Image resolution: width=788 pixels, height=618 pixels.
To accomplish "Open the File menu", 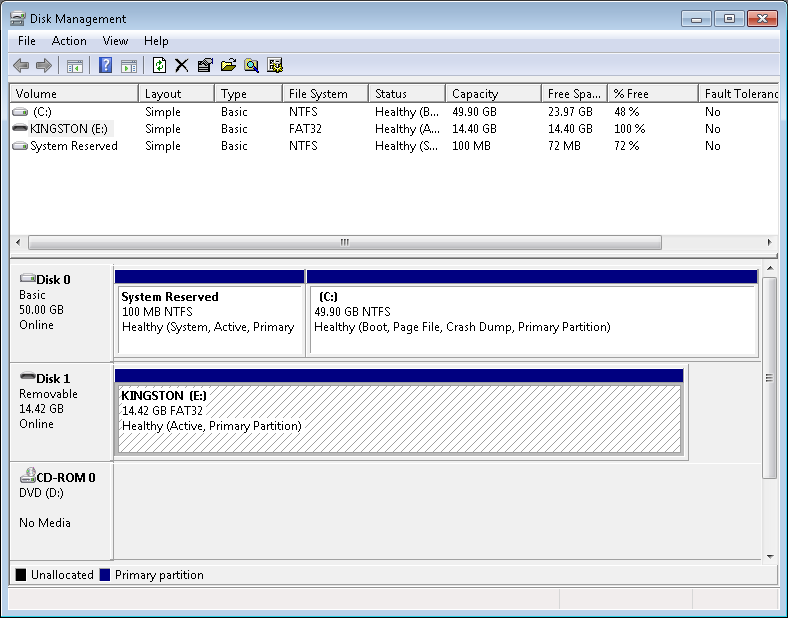I will (27, 41).
